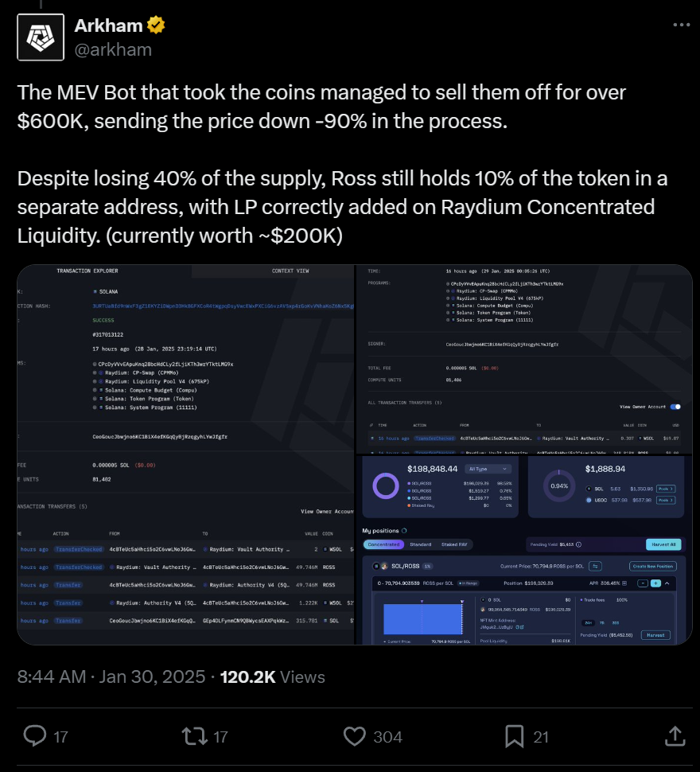Bookmark this tweet
Viewport: 700px width, 772px height.
click(x=514, y=736)
